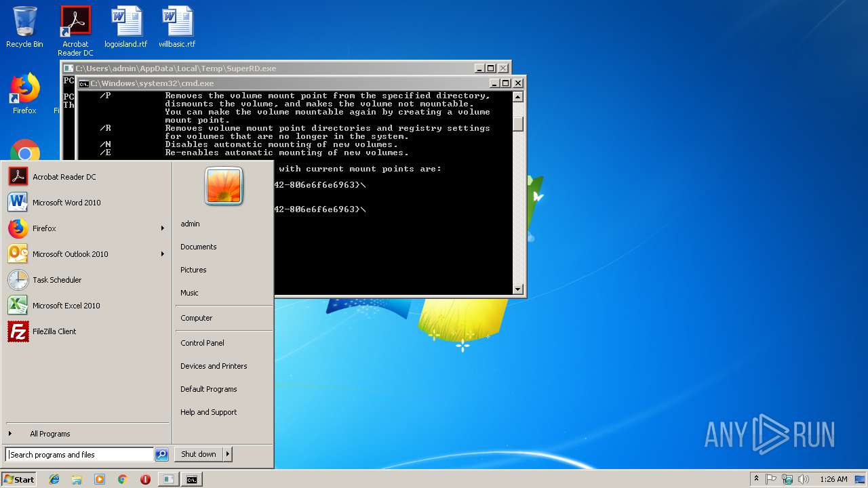Show hidden tray icons chevron
868x488 pixels.
point(756,479)
